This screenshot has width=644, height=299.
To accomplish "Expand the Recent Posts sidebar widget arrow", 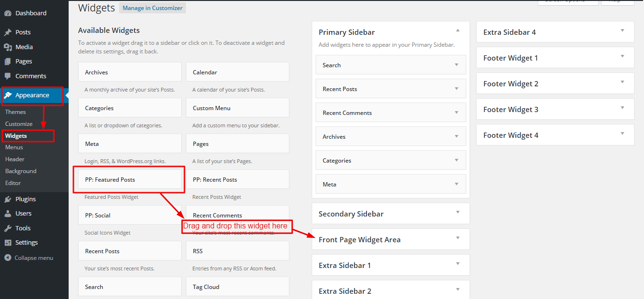I will pos(457,89).
